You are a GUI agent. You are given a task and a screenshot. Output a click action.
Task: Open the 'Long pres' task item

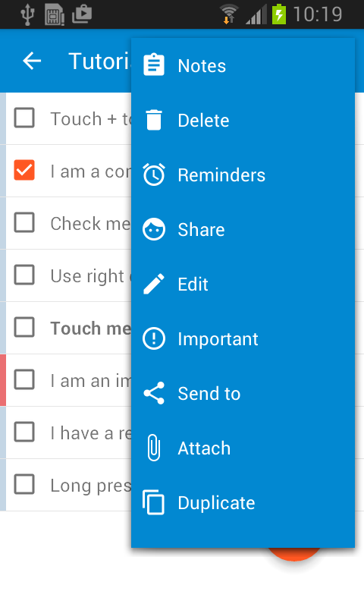point(68,485)
